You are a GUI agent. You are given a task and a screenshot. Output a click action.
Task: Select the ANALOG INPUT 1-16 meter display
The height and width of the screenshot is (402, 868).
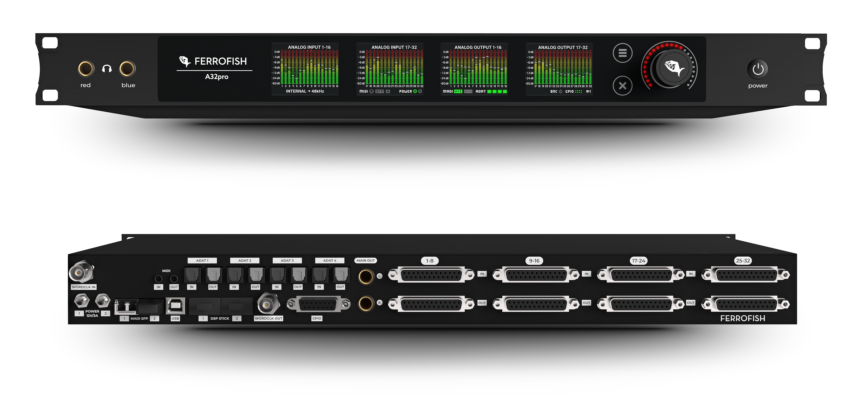[x=305, y=69]
